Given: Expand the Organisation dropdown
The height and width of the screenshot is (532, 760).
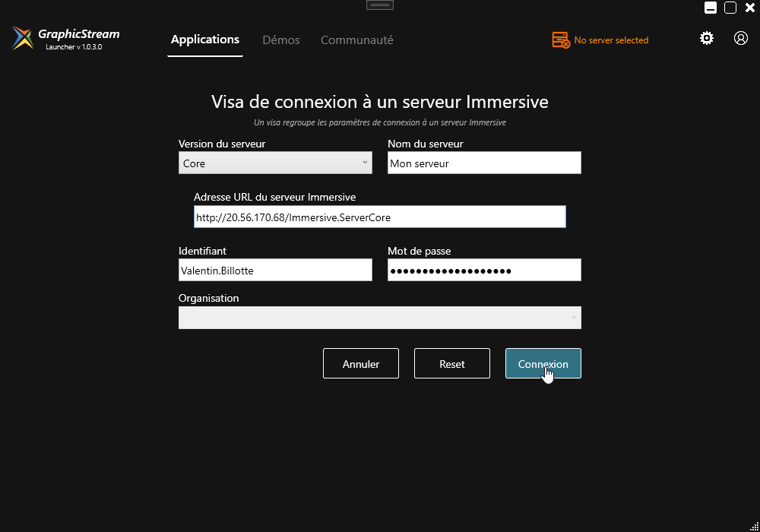Looking at the screenshot, I should coord(380,318).
